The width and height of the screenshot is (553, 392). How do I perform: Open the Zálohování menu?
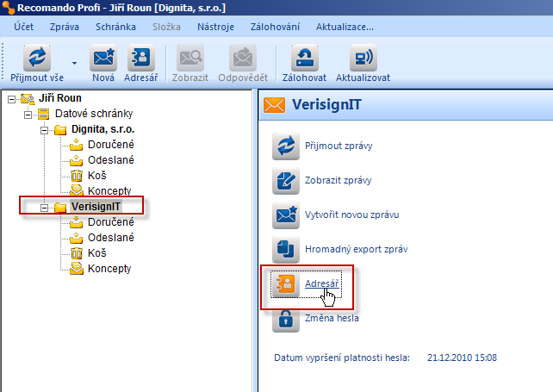275,27
